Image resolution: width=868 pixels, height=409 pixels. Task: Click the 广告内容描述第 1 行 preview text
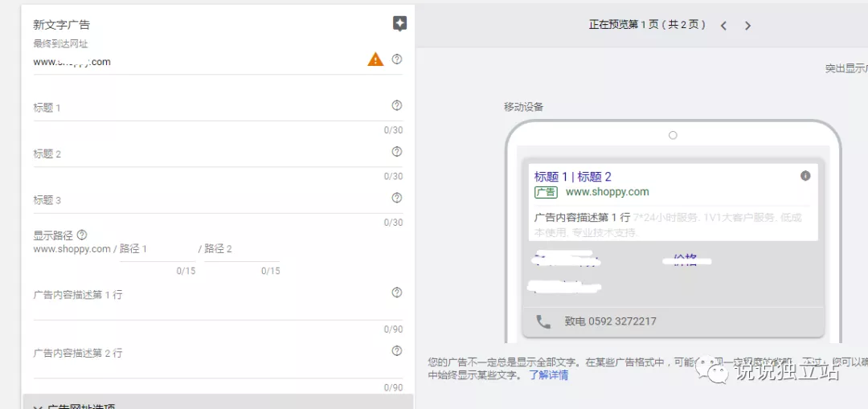pos(583,217)
